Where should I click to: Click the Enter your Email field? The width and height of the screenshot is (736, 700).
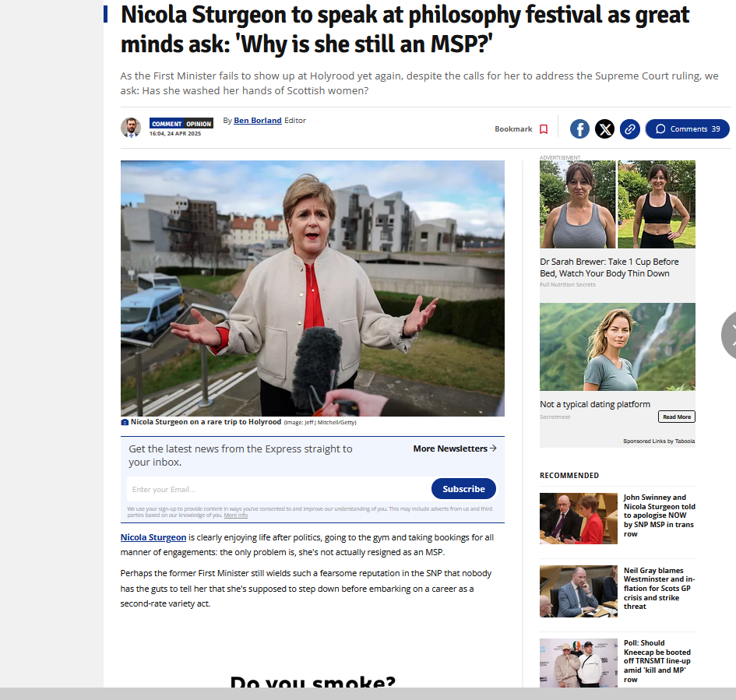[279, 489]
